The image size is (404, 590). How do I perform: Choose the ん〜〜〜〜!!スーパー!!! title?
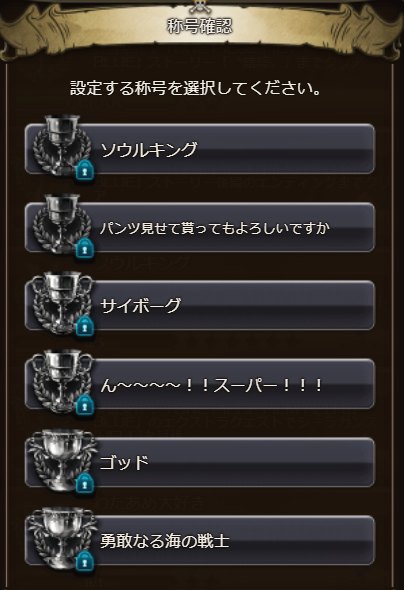200,384
